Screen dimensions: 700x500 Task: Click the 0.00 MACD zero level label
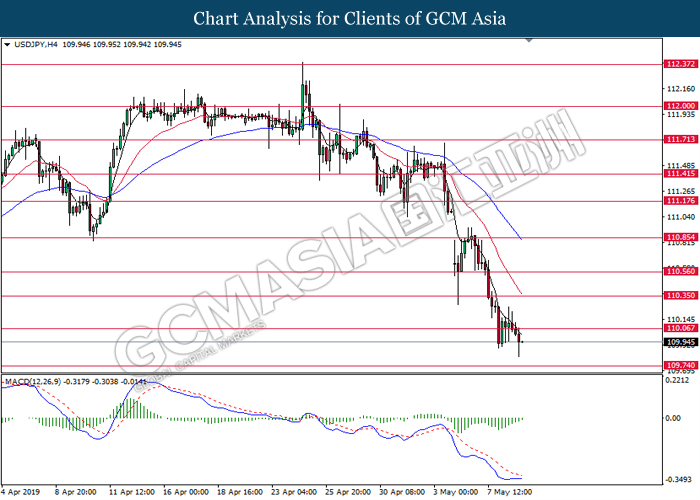coord(673,418)
